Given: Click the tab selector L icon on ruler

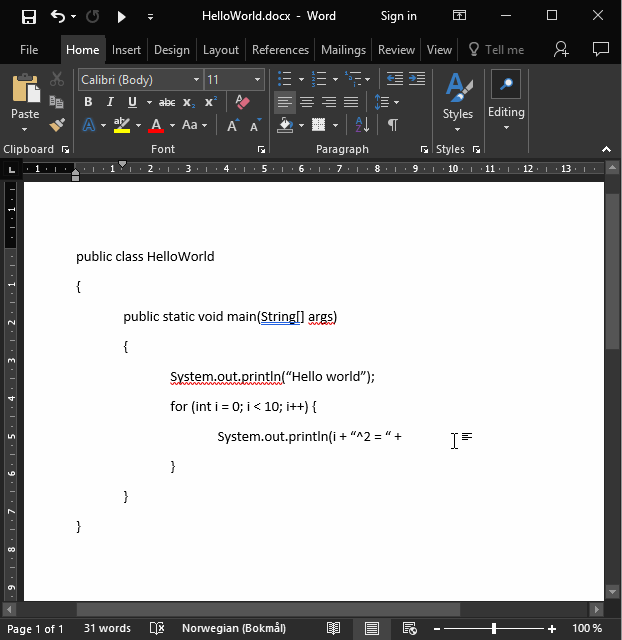Looking at the screenshot, I should click(12, 169).
